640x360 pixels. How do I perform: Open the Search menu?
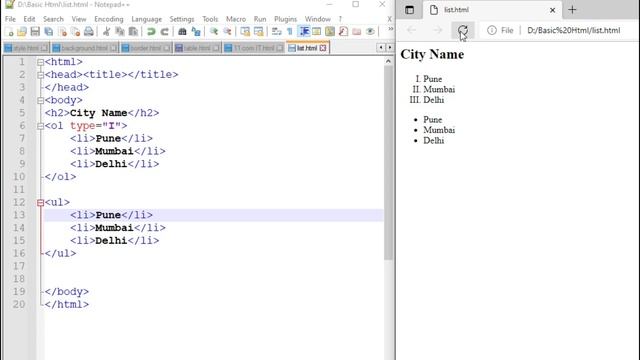tap(53, 19)
